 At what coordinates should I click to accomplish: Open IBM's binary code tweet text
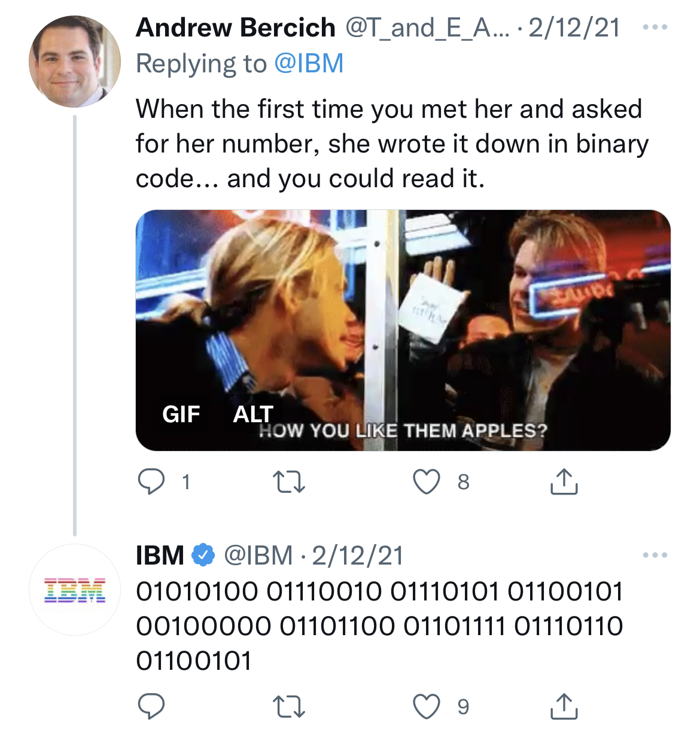tap(379, 626)
